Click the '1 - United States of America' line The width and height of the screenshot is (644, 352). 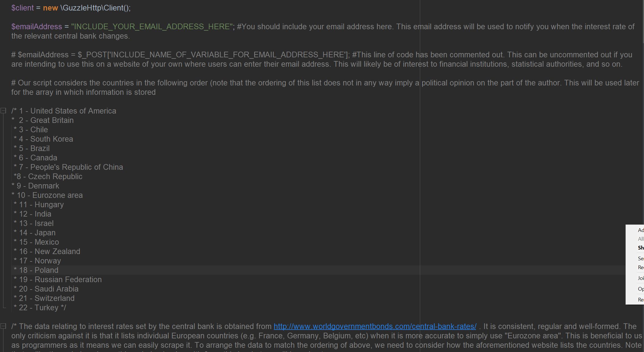point(68,111)
